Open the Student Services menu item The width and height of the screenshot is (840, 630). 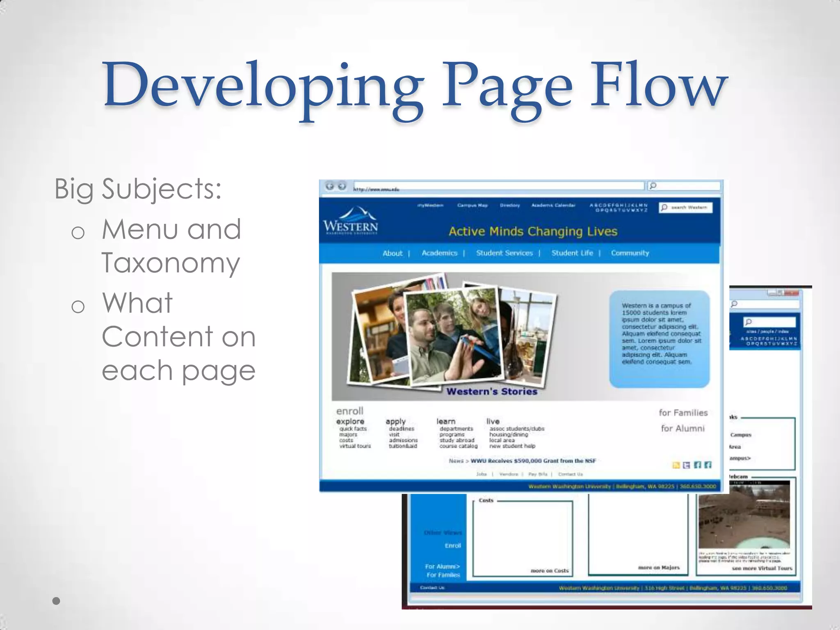pos(504,253)
